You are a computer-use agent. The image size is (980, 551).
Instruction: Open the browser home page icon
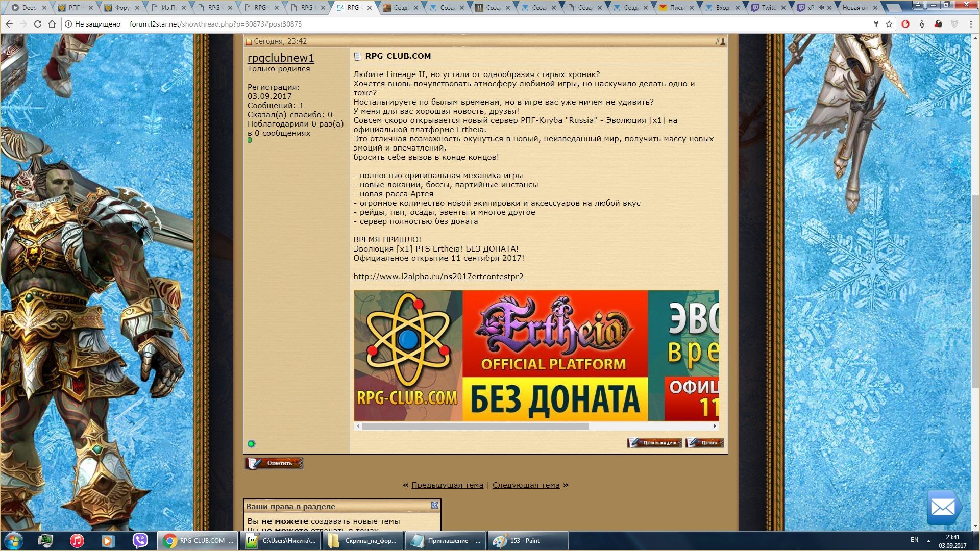click(x=52, y=24)
